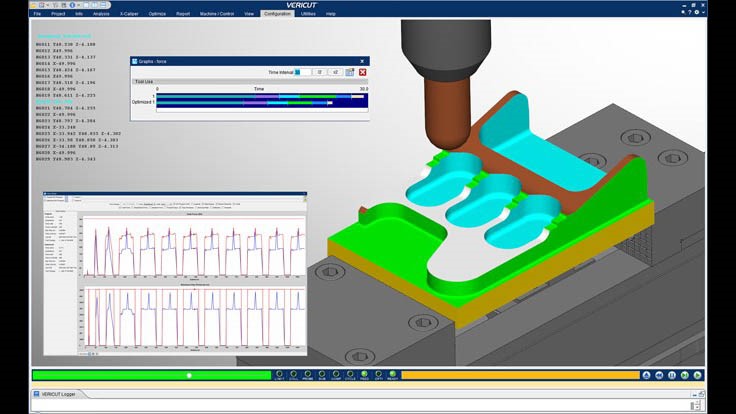
Task: Click the Rewind NC Program icon
Action: [x=660, y=375]
